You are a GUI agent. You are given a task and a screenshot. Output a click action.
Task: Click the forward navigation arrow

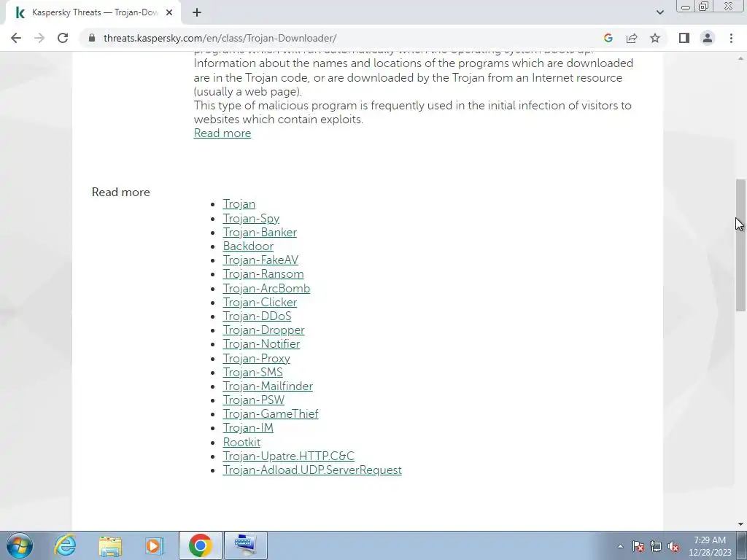pyautogui.click(x=39, y=38)
